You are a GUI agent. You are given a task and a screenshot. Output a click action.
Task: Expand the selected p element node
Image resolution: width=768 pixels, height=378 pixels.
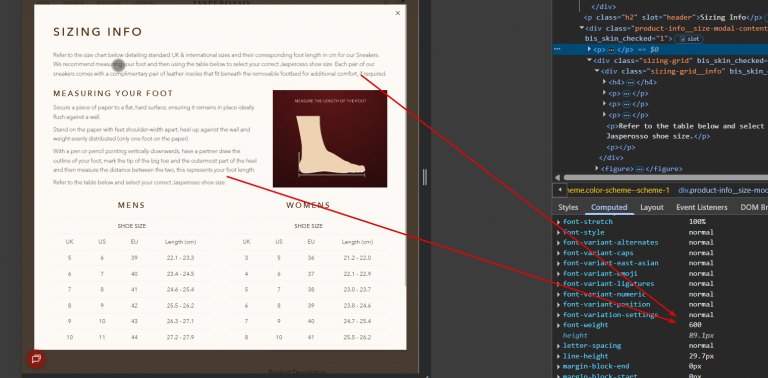point(589,49)
